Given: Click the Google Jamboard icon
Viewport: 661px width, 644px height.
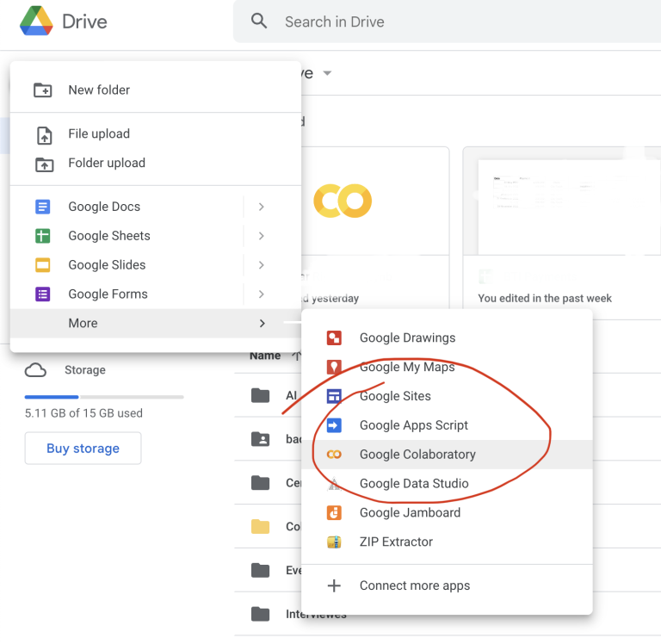Looking at the screenshot, I should [x=334, y=513].
